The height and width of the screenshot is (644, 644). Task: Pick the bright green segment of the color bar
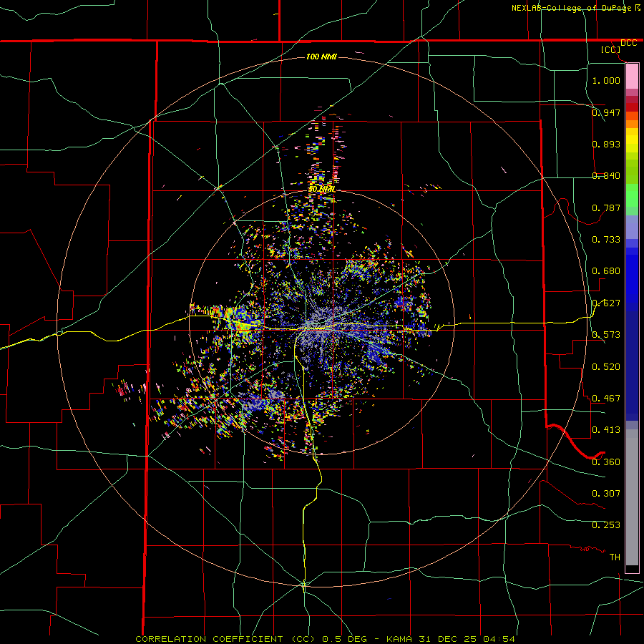click(x=632, y=195)
